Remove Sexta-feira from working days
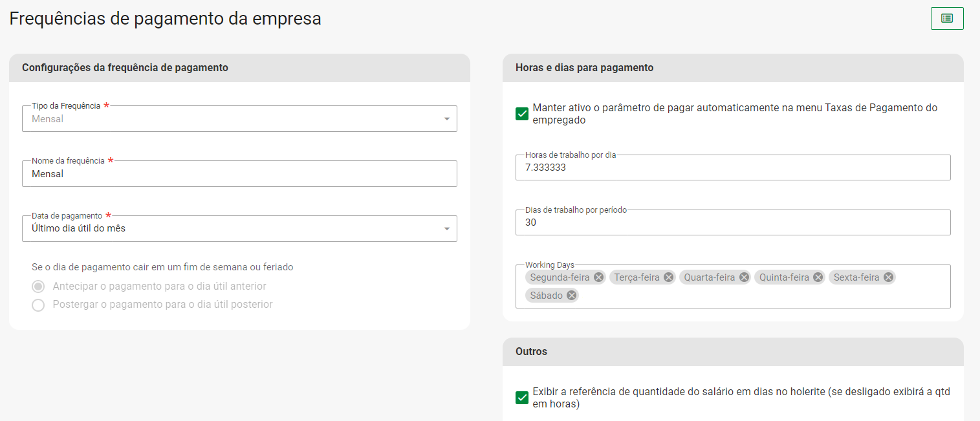 [x=888, y=277]
